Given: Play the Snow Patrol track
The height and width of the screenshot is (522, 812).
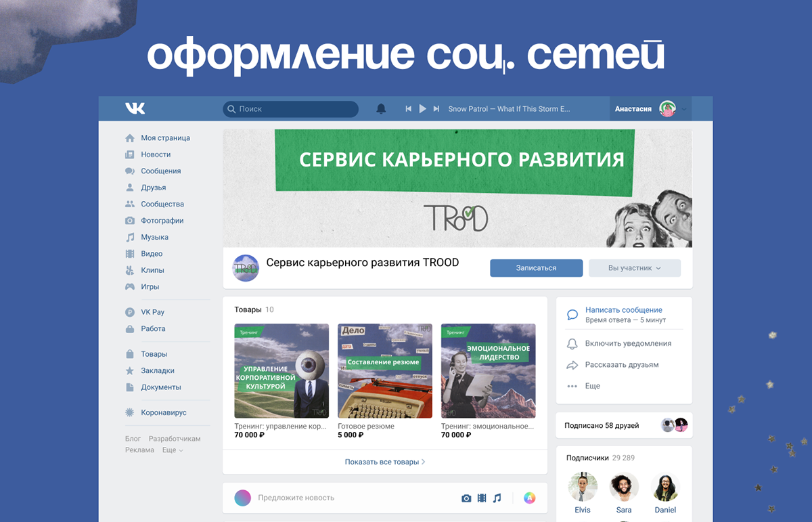Looking at the screenshot, I should coord(422,108).
